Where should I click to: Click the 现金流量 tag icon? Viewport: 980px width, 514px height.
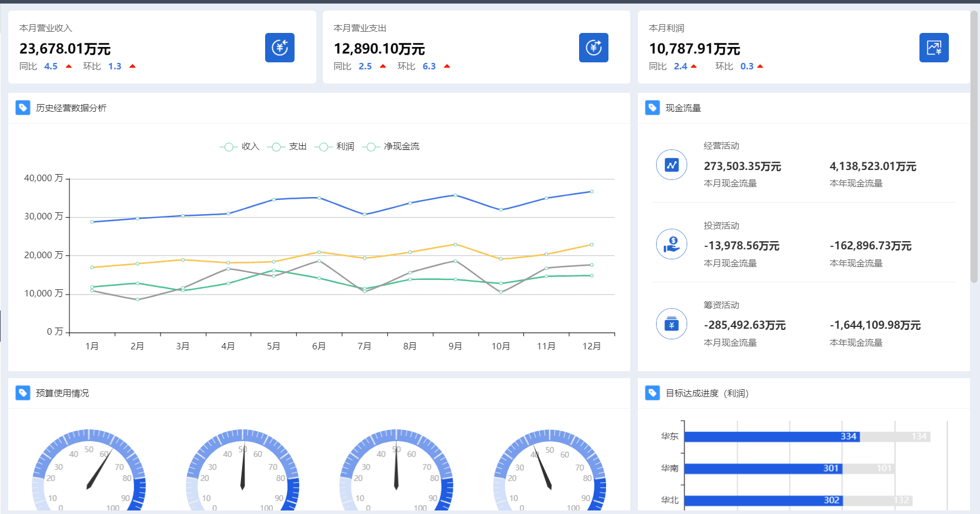click(x=653, y=108)
